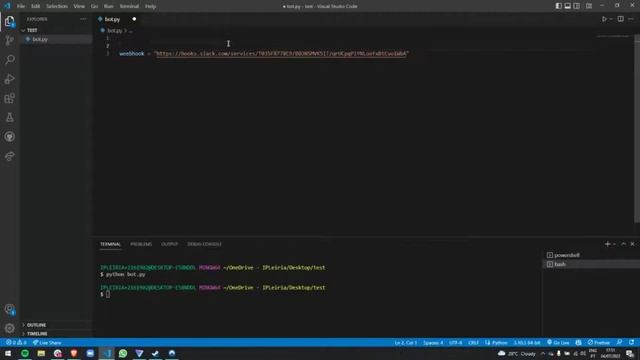Open Spotify from the taskbar

pos(25,353)
